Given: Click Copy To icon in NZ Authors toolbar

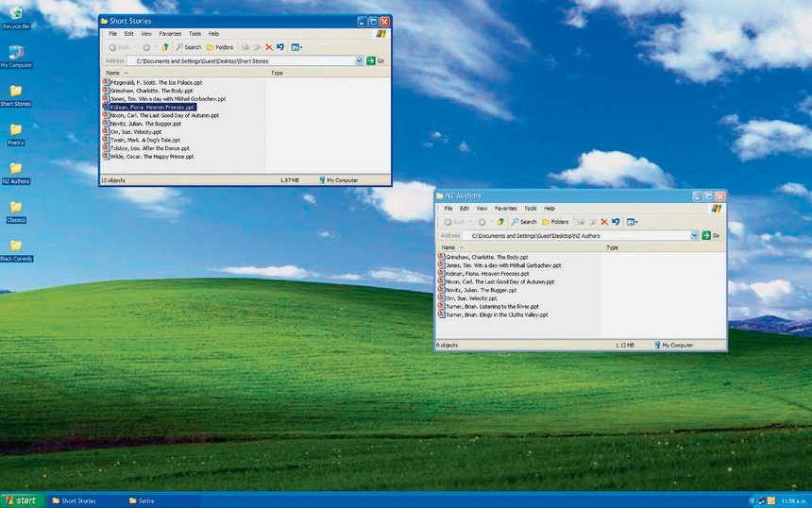Looking at the screenshot, I should [x=593, y=222].
